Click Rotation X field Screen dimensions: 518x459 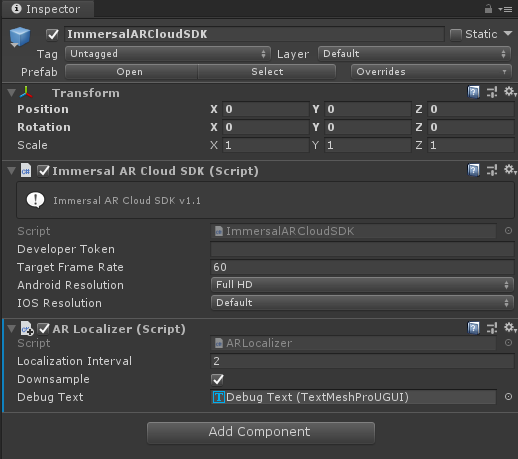coord(266,127)
